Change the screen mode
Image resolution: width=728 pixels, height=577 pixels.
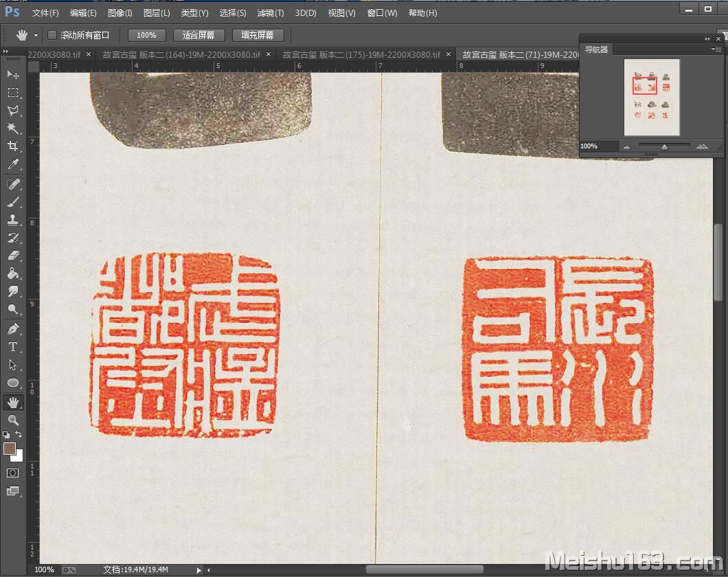[x=13, y=491]
